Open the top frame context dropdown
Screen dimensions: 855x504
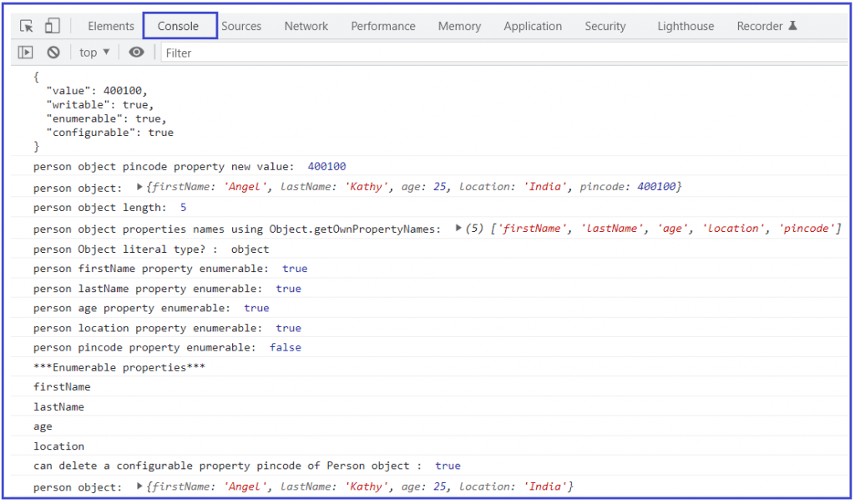94,52
